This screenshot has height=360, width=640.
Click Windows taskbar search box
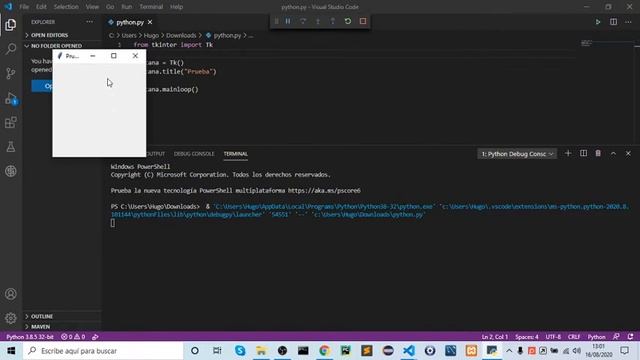click(x=103, y=351)
